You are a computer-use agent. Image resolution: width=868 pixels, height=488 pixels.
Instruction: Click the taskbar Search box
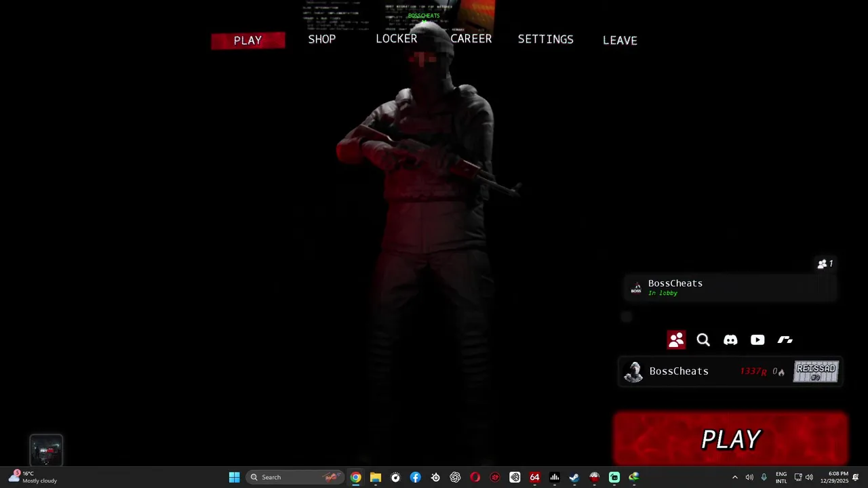coord(295,477)
